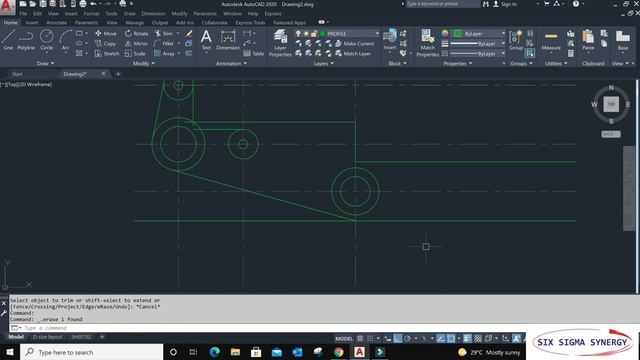The height and width of the screenshot is (360, 640).
Task: Open the Annotate ribbon tab
Action: click(56, 23)
